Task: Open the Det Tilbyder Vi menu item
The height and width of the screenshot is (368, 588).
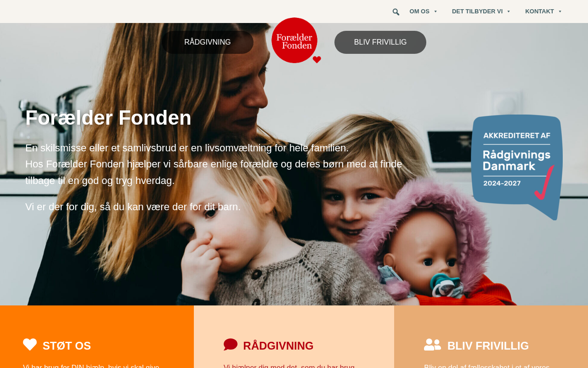Action: pos(477,11)
